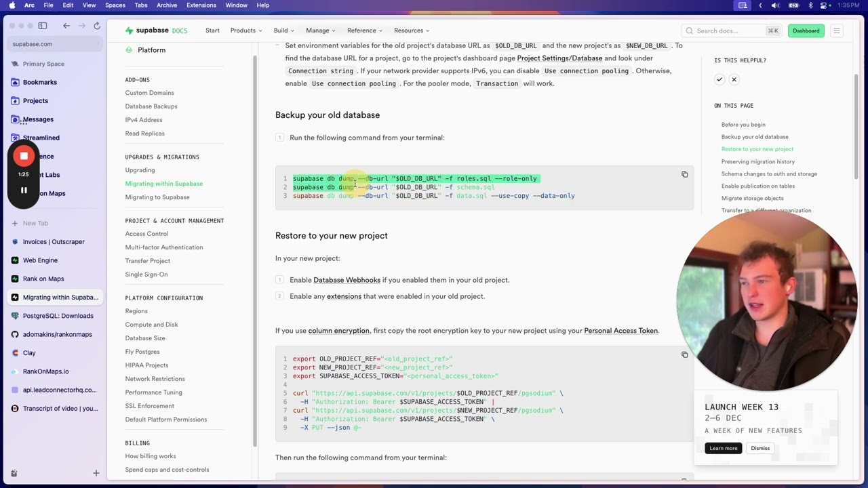Open a New Tab in Arc

pyautogui.click(x=35, y=223)
